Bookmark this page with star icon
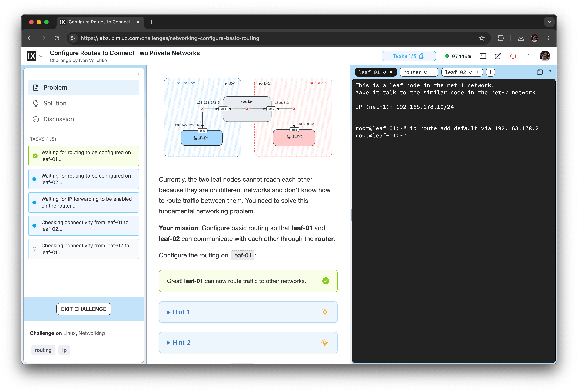This screenshot has height=392, width=578. pyautogui.click(x=481, y=38)
